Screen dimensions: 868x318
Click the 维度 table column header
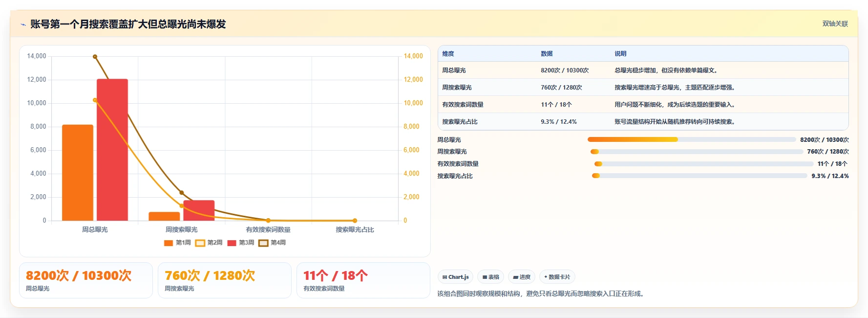[448, 54]
